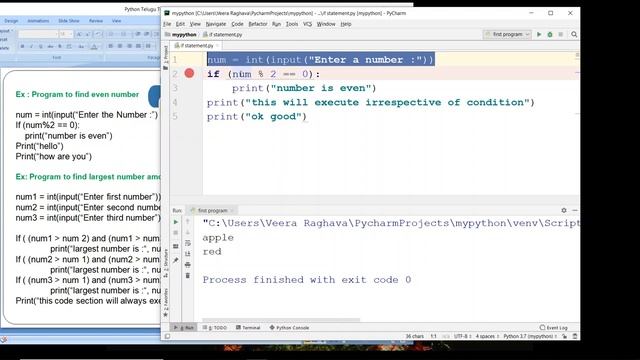Toggle the breakpoint on line 2

tap(189, 73)
